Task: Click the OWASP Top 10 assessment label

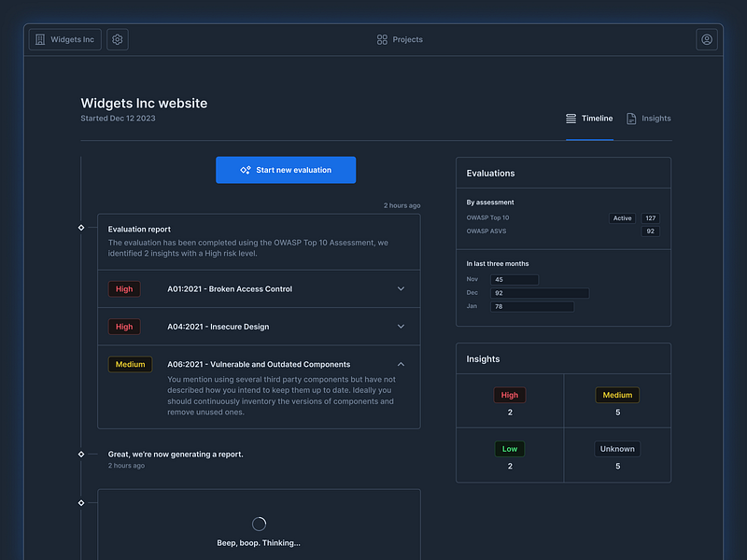Action: 487,217
